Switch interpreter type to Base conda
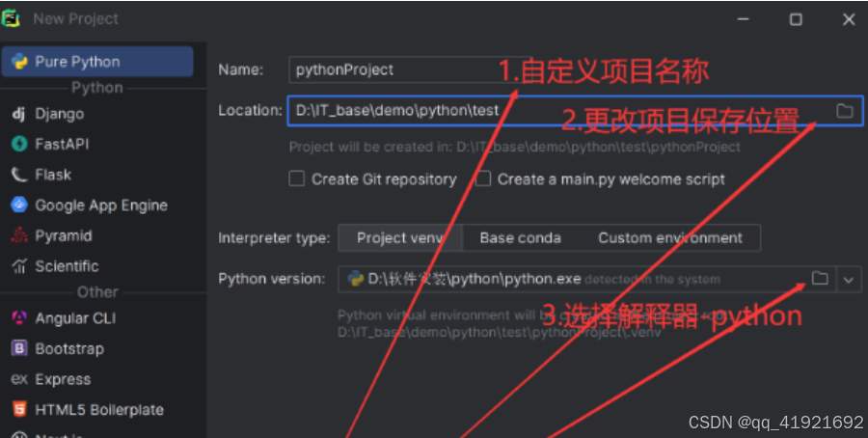The height and width of the screenshot is (438, 868). click(521, 238)
